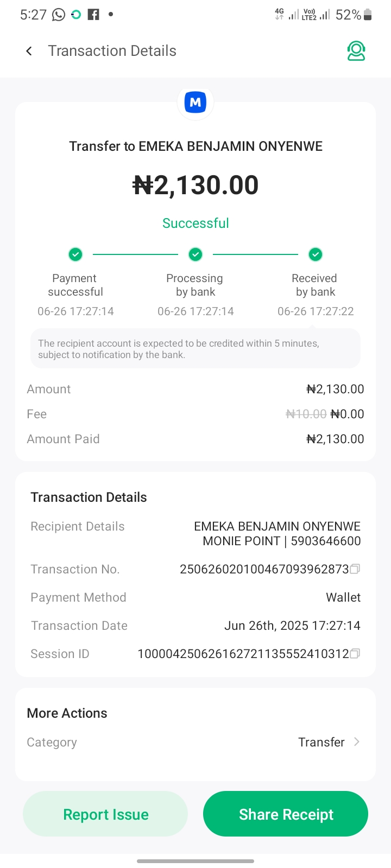391x868 pixels.
Task: Tap the back arrow icon
Action: coord(29,51)
